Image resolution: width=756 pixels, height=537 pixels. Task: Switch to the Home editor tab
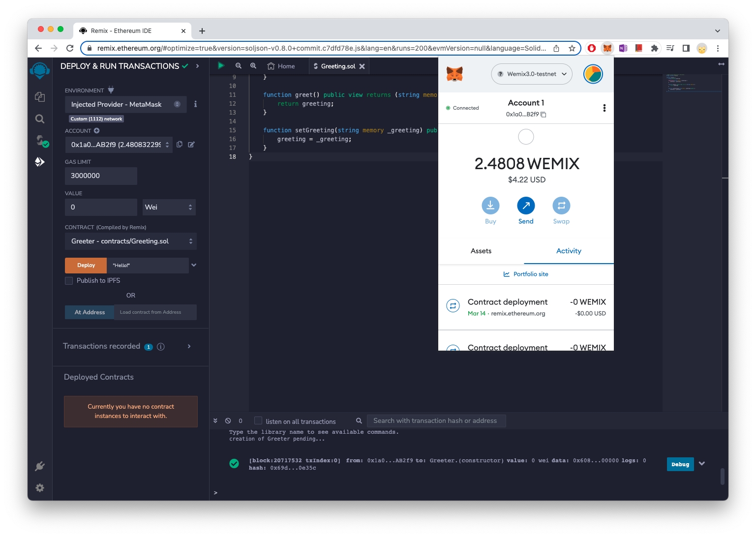click(x=281, y=66)
